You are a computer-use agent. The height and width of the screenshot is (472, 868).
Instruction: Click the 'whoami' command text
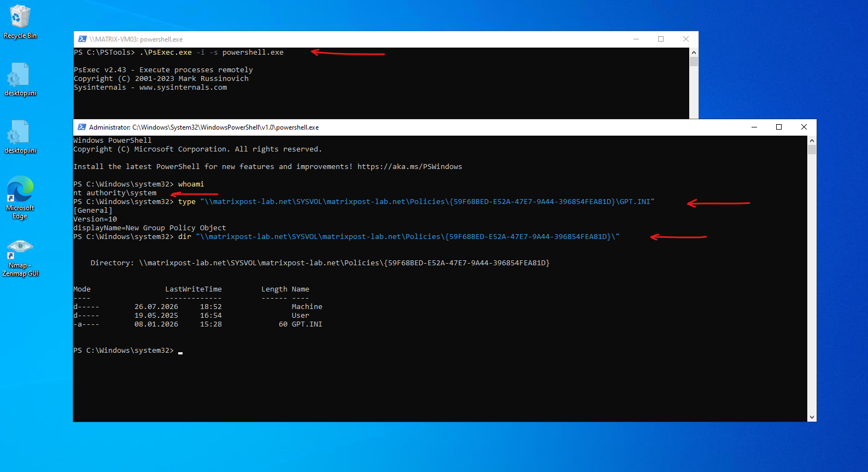[191, 184]
